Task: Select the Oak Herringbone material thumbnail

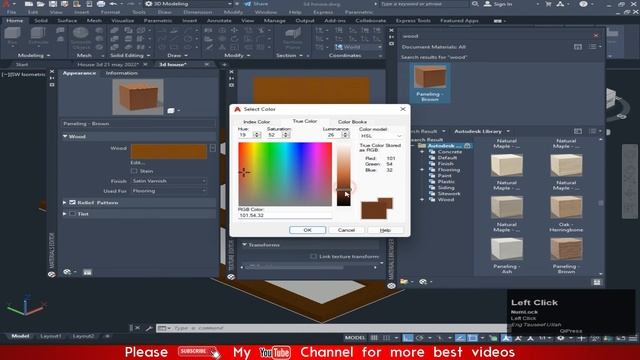Action: 566,207
